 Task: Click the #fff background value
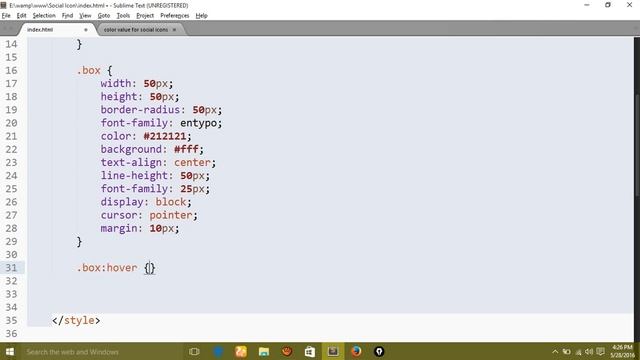pyautogui.click(x=186, y=149)
